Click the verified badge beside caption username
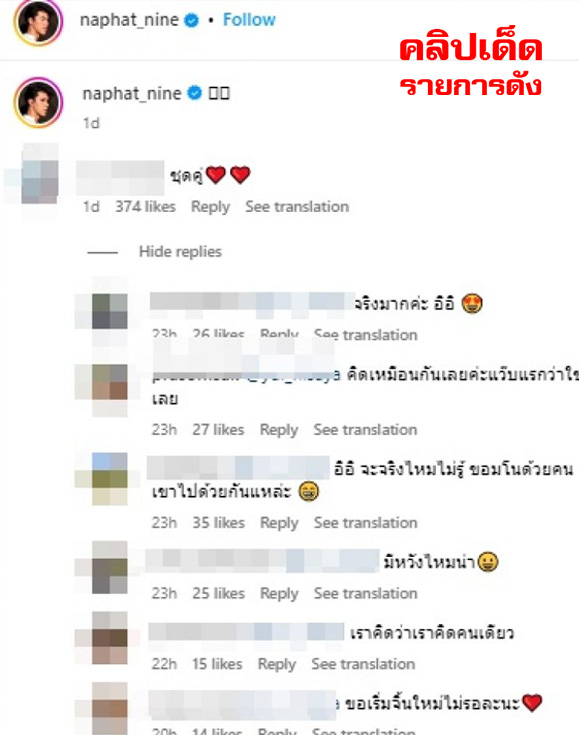This screenshot has height=735, width=579. click(195, 93)
